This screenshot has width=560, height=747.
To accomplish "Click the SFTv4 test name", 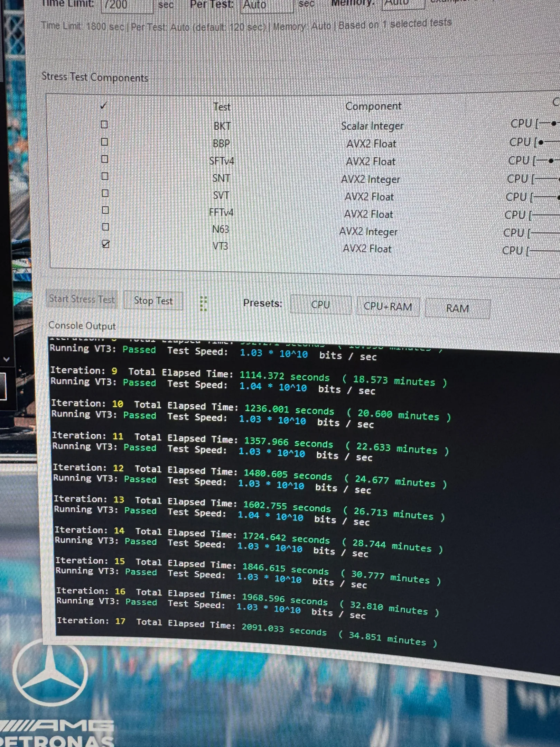I will tap(222, 161).
